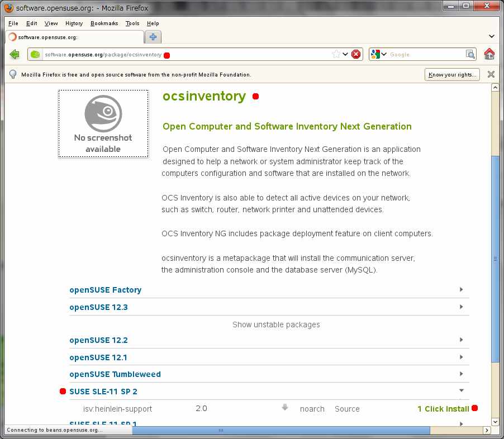Click the Open Computer and Software Inventory subtitle
Image resolution: width=504 pixels, height=439 pixels.
pos(287,126)
